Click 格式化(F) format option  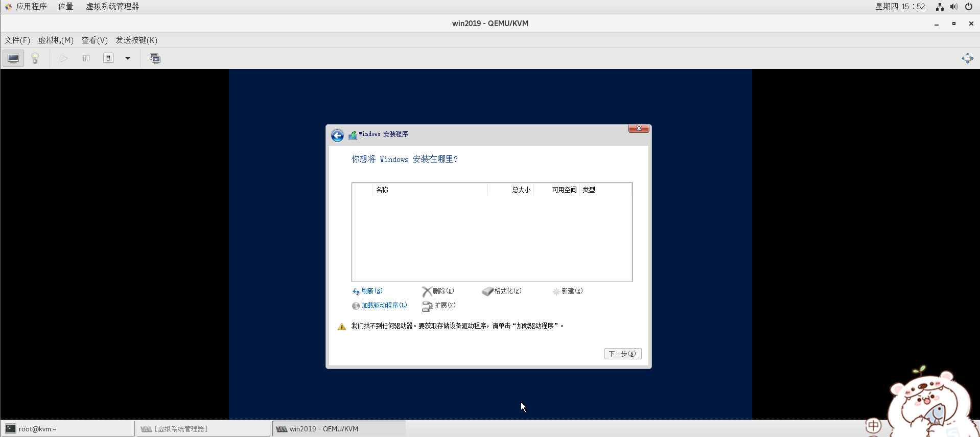508,291
